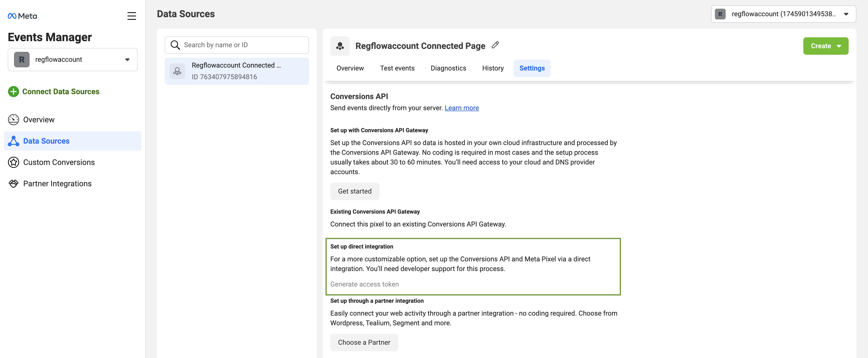This screenshot has height=358, width=868.
Task: Click Generate access token
Action: pyautogui.click(x=364, y=284)
